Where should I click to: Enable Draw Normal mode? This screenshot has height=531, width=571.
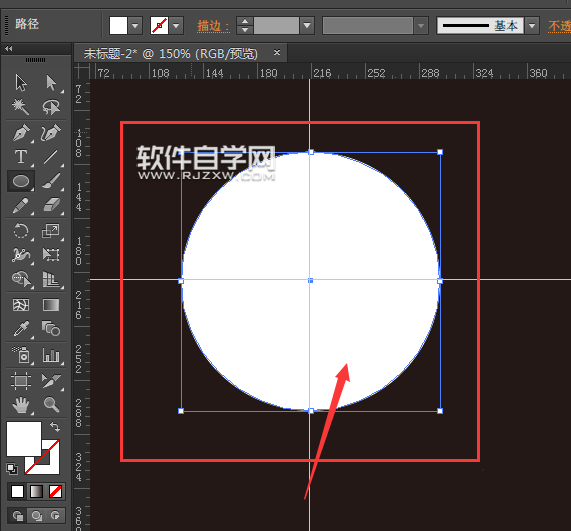17,516
